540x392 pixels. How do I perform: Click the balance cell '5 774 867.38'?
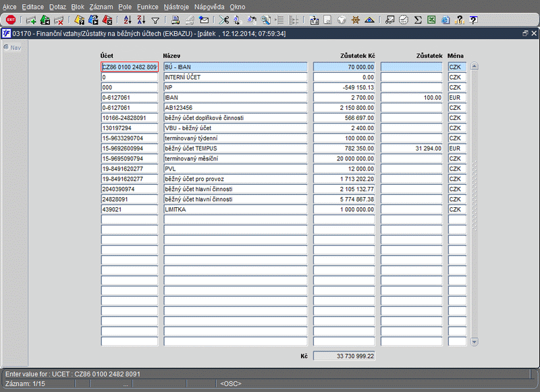click(x=344, y=199)
